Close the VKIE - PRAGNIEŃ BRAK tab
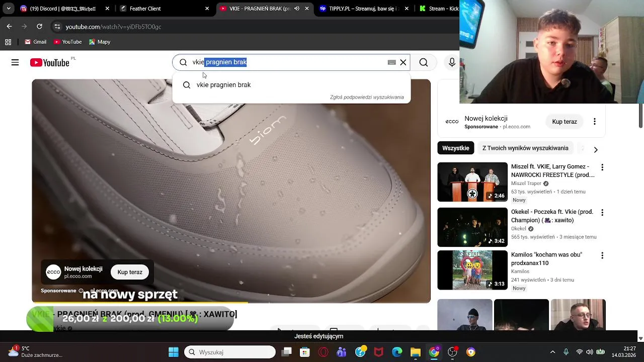The width and height of the screenshot is (644, 362). tap(307, 9)
